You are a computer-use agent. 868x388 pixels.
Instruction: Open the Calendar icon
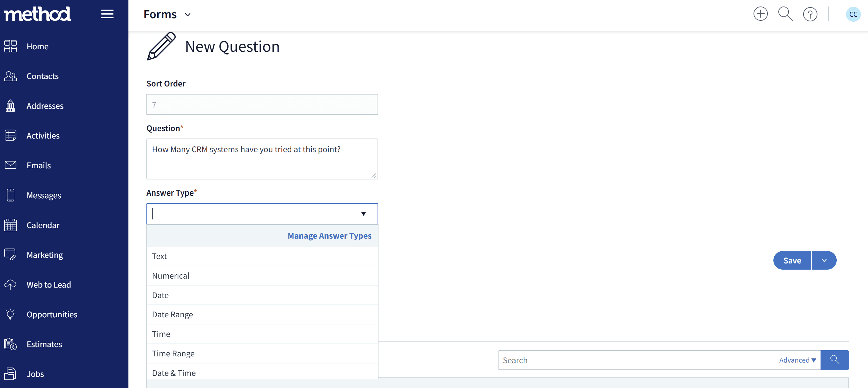11,225
